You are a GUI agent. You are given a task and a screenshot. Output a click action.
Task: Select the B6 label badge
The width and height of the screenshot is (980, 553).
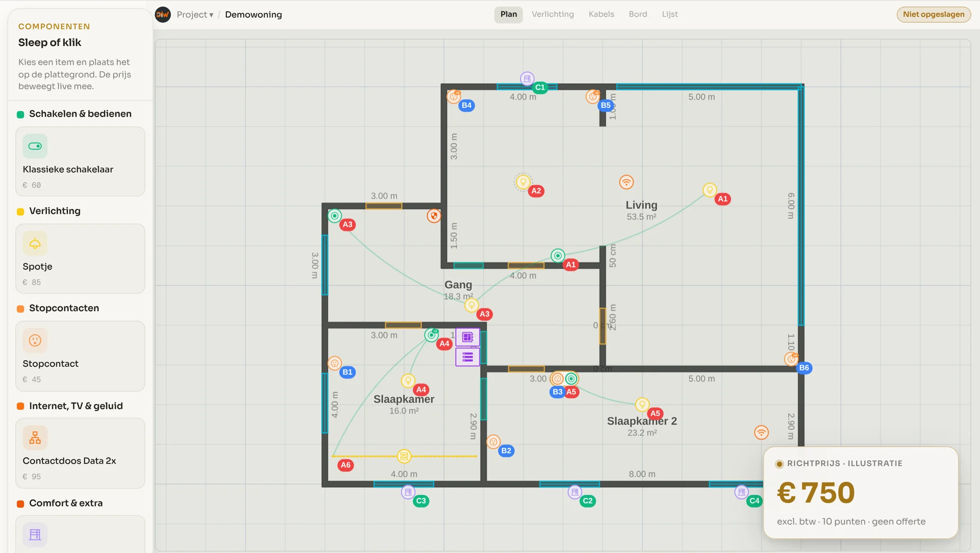[x=804, y=368]
